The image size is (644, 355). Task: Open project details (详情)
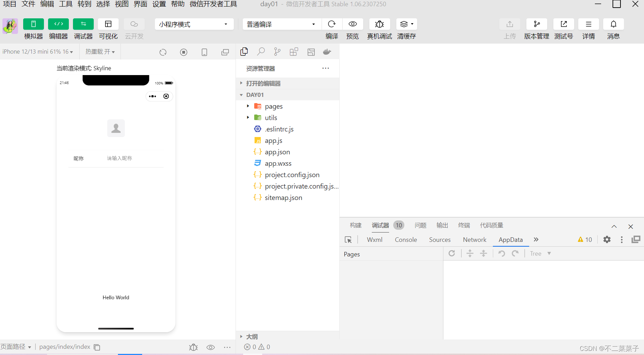point(589,24)
